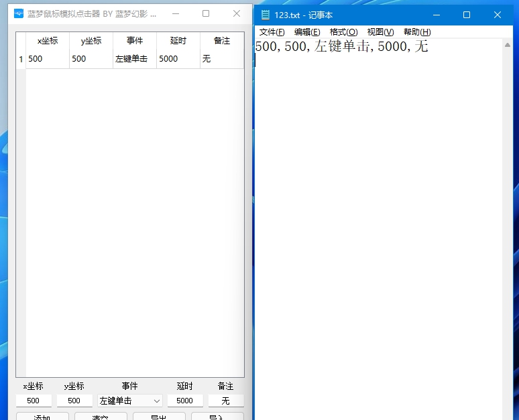Viewport: 519px width, 420px height.
Task: Select the y坐标 column header in the table
Action: [91, 41]
